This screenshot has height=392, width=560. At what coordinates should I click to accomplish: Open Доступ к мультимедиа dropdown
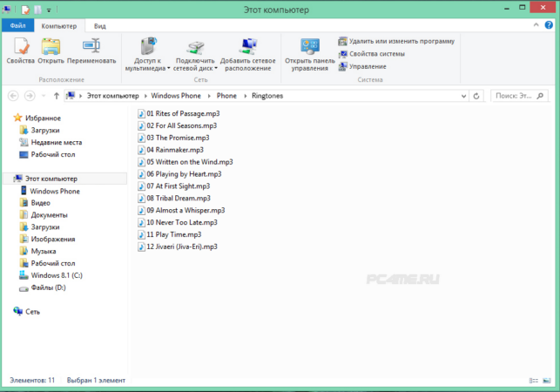pyautogui.click(x=147, y=54)
